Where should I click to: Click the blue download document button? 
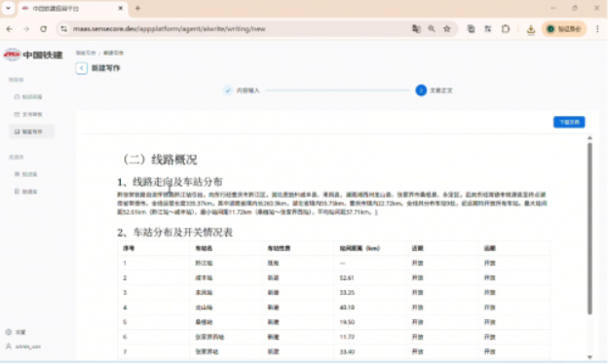pos(569,122)
